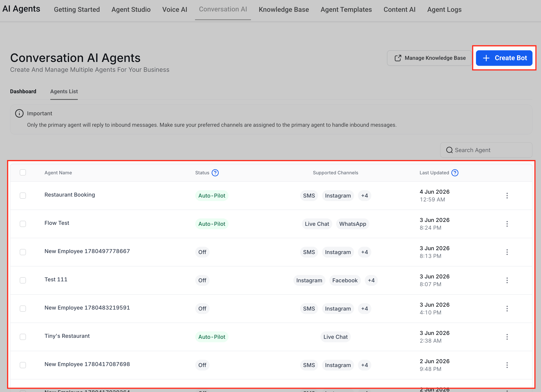The image size is (541, 392).
Task: Expand +4 channels for New Employee 1780497778667
Action: point(365,252)
